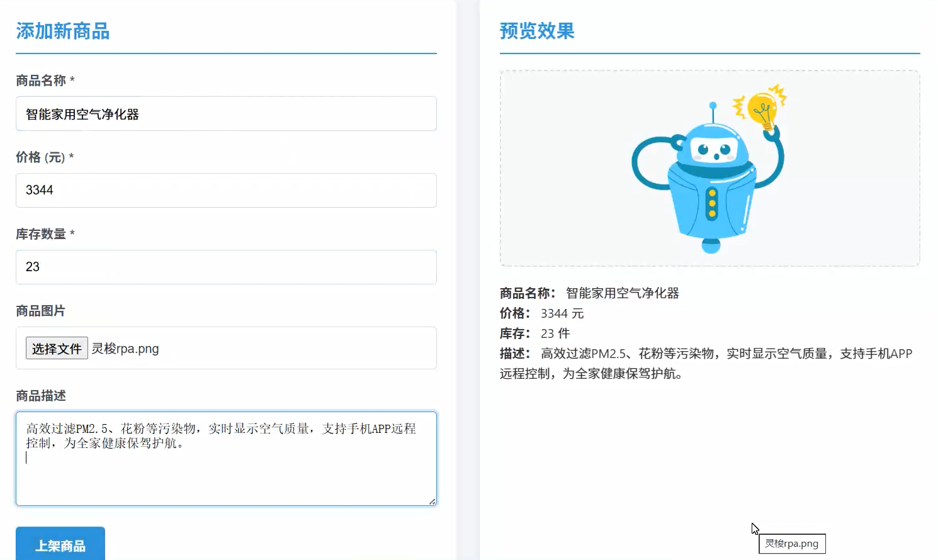Place cursor in the 商品描述 textarea
The width and height of the screenshot is (938, 560).
226,457
